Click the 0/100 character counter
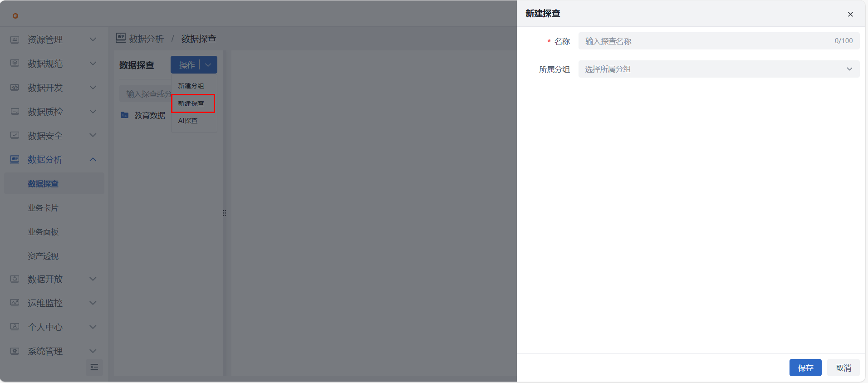 [843, 41]
